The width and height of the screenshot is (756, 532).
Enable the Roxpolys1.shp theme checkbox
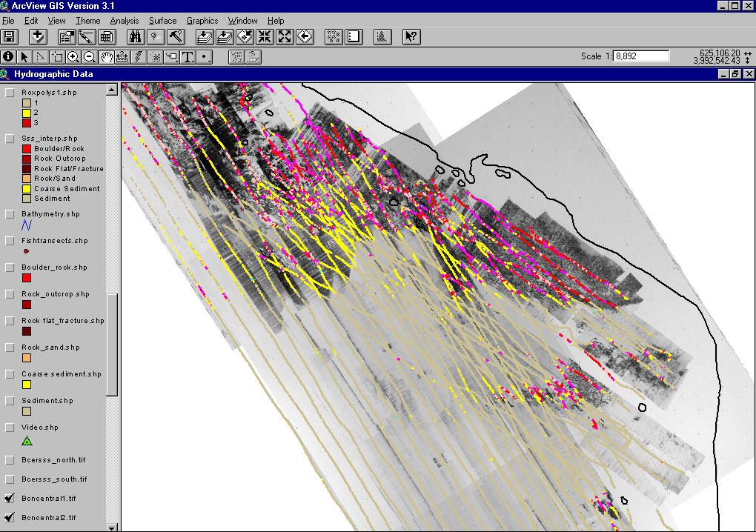pyautogui.click(x=10, y=93)
